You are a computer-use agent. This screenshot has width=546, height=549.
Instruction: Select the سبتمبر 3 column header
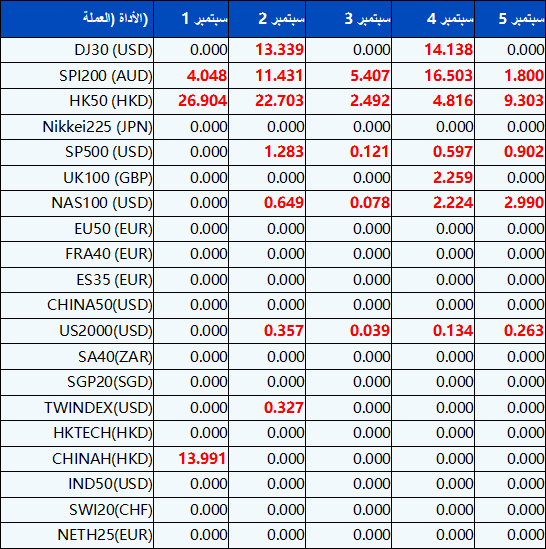349,19
